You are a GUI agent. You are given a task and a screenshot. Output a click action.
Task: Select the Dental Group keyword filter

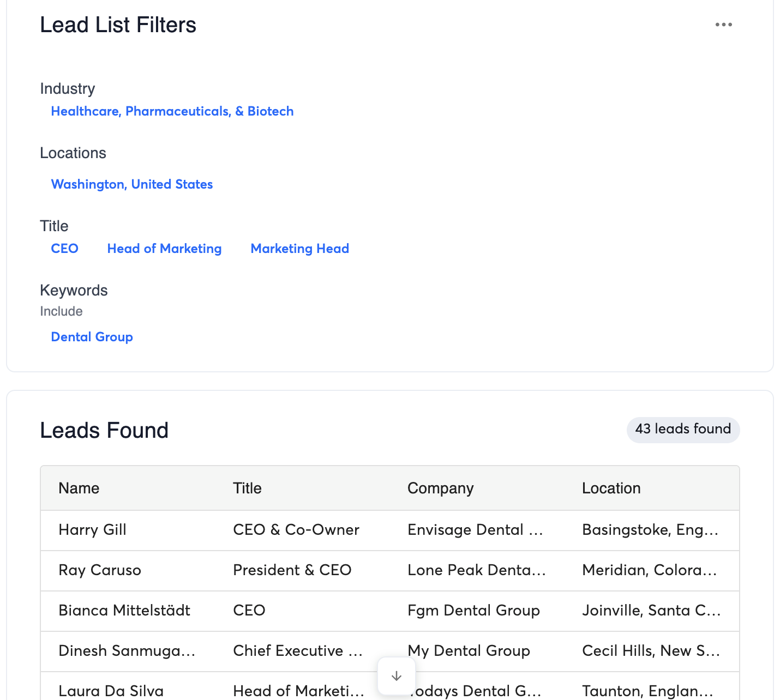pos(92,337)
